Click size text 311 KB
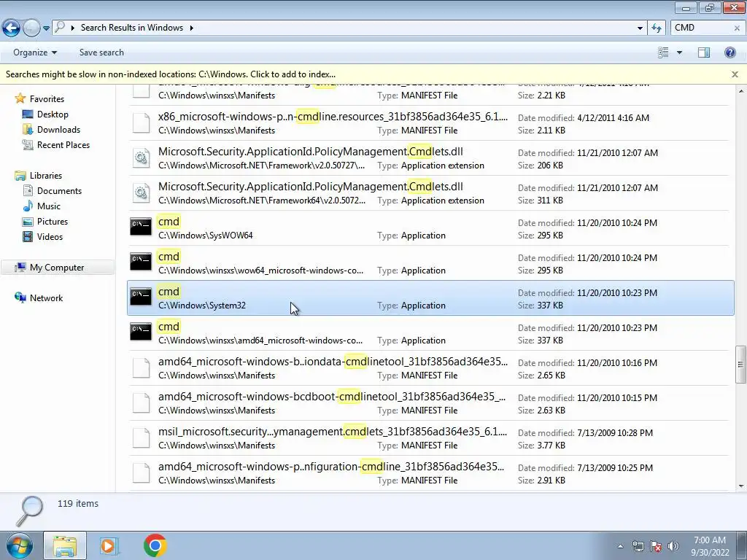 [x=550, y=200]
